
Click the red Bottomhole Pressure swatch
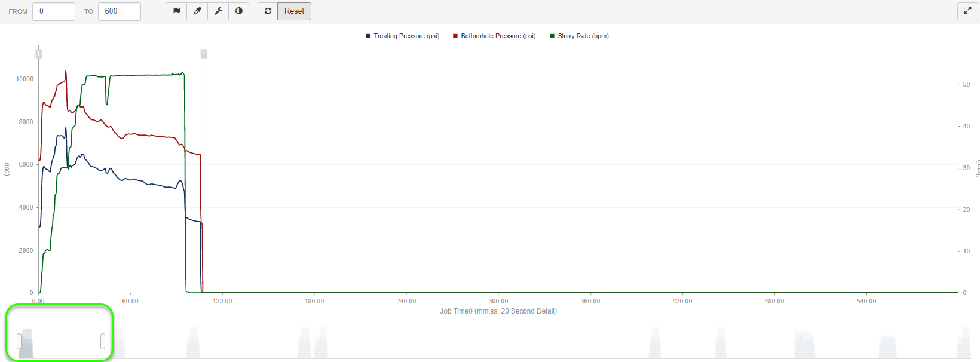pyautogui.click(x=455, y=36)
